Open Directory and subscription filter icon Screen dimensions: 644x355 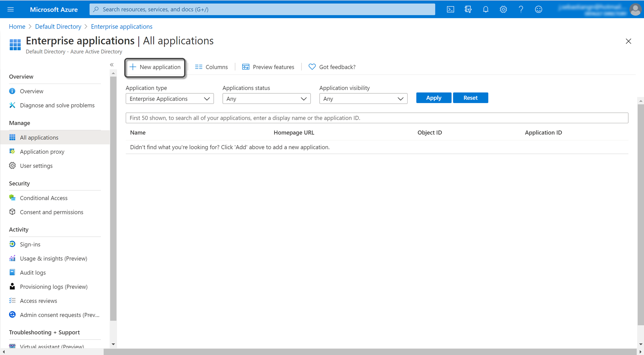[468, 9]
